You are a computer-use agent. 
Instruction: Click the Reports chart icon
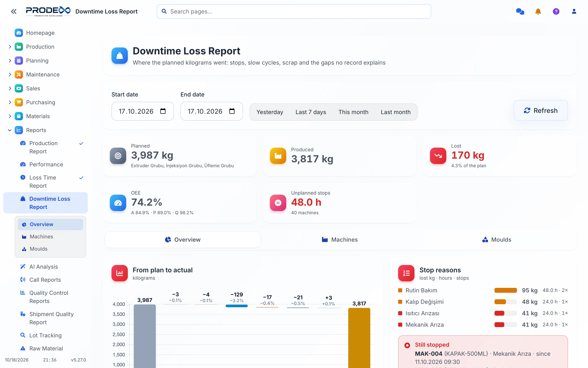point(19,130)
